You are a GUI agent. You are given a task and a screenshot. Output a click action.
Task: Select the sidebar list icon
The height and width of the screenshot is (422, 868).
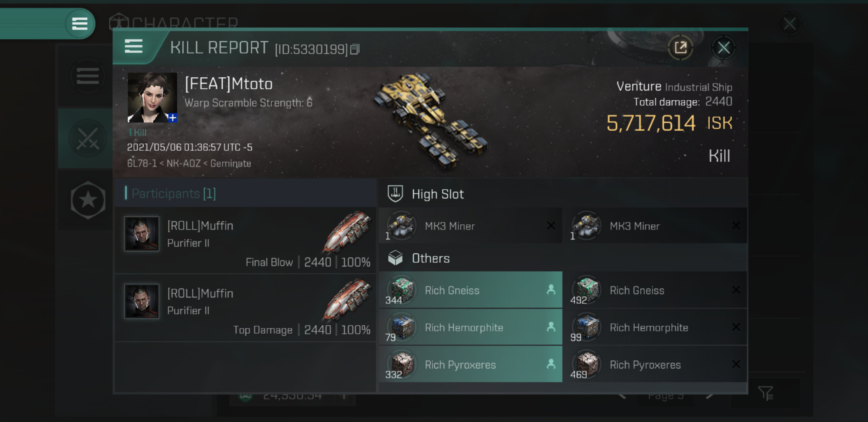pyautogui.click(x=88, y=76)
